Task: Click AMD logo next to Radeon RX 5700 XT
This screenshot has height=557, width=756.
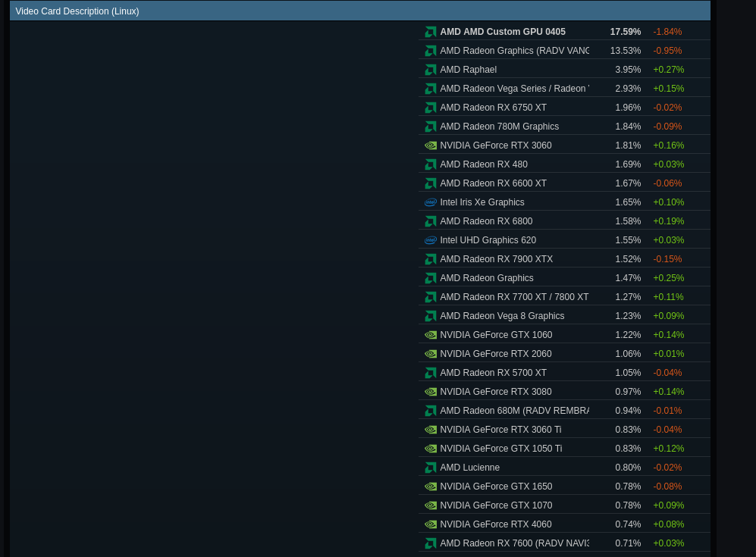Action: point(431,373)
